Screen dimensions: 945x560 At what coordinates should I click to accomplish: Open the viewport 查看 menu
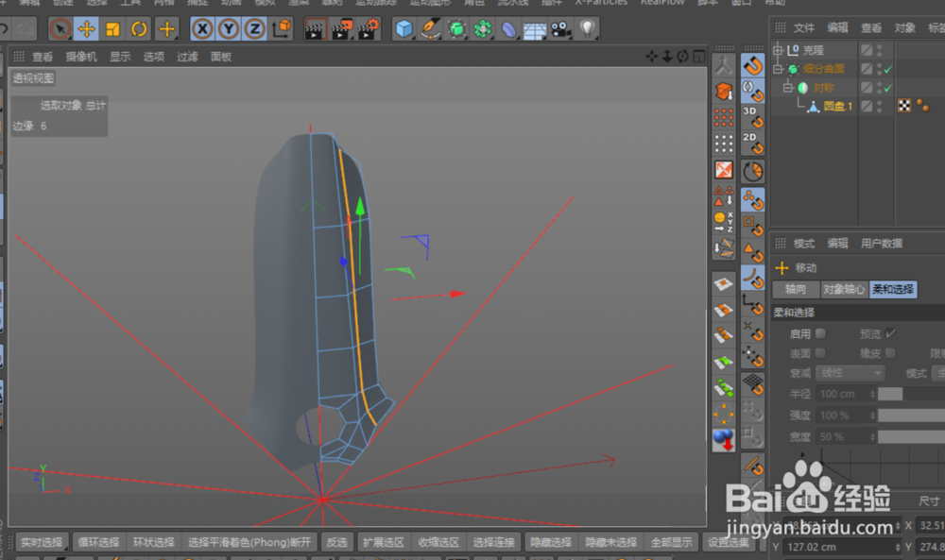pos(43,57)
